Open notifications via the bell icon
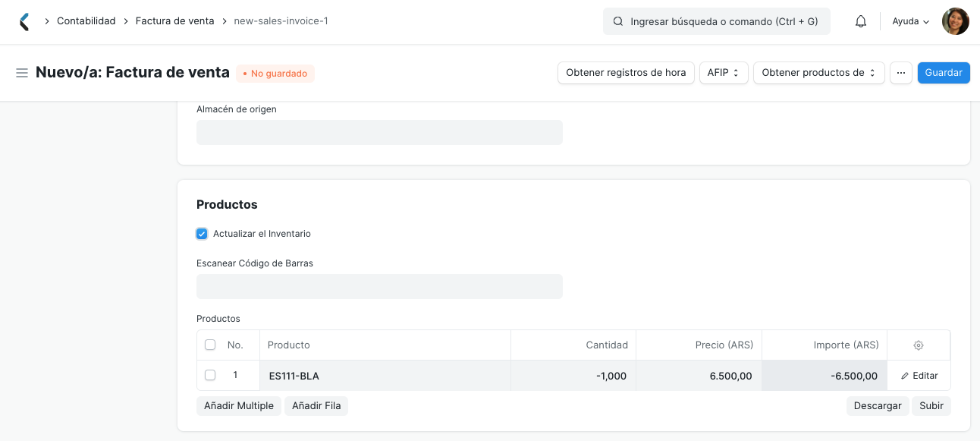This screenshot has height=441, width=980. [x=860, y=20]
